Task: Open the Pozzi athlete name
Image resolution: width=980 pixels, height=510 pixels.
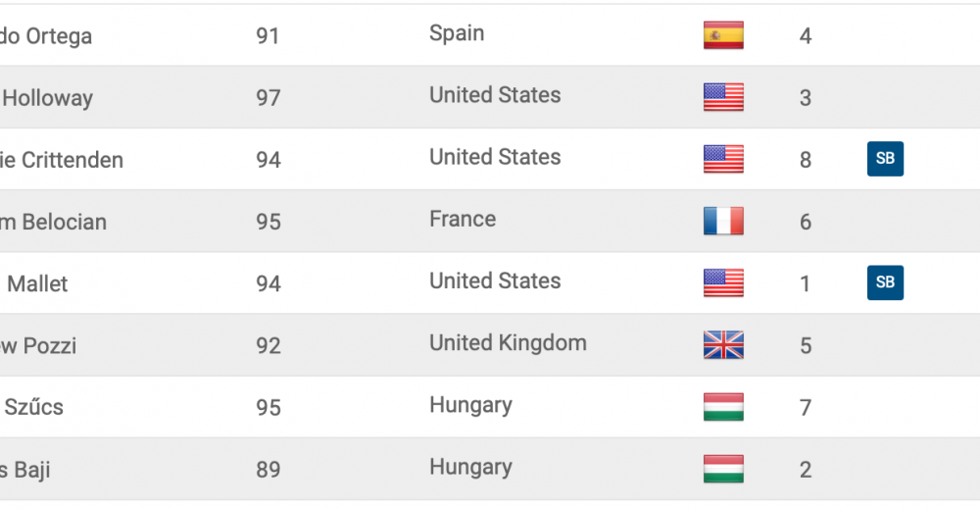Action: [38, 346]
